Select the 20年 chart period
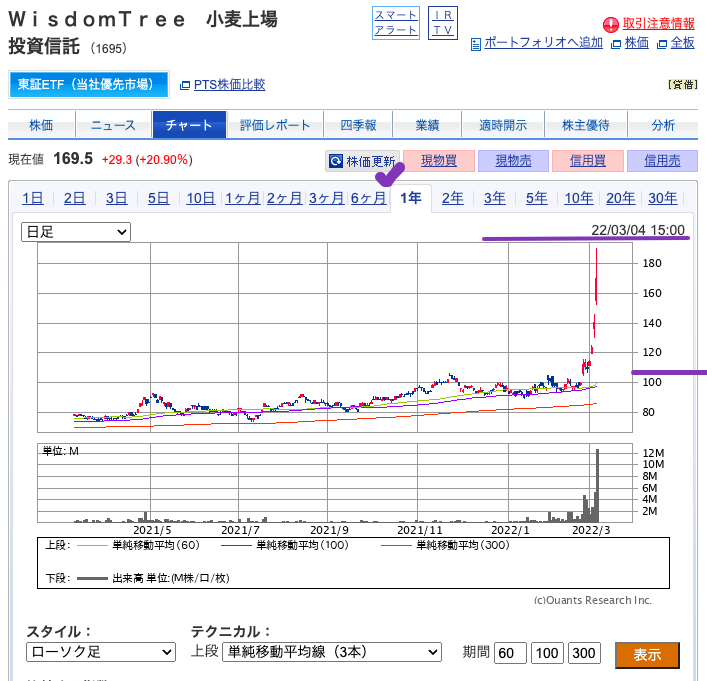Image resolution: width=707 pixels, height=681 pixels. [x=620, y=198]
